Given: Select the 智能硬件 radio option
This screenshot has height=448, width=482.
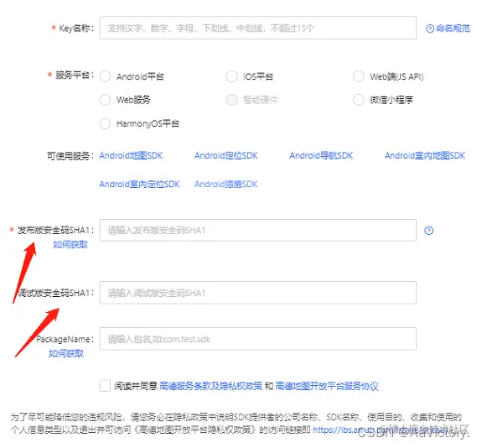Looking at the screenshot, I should click(231, 100).
